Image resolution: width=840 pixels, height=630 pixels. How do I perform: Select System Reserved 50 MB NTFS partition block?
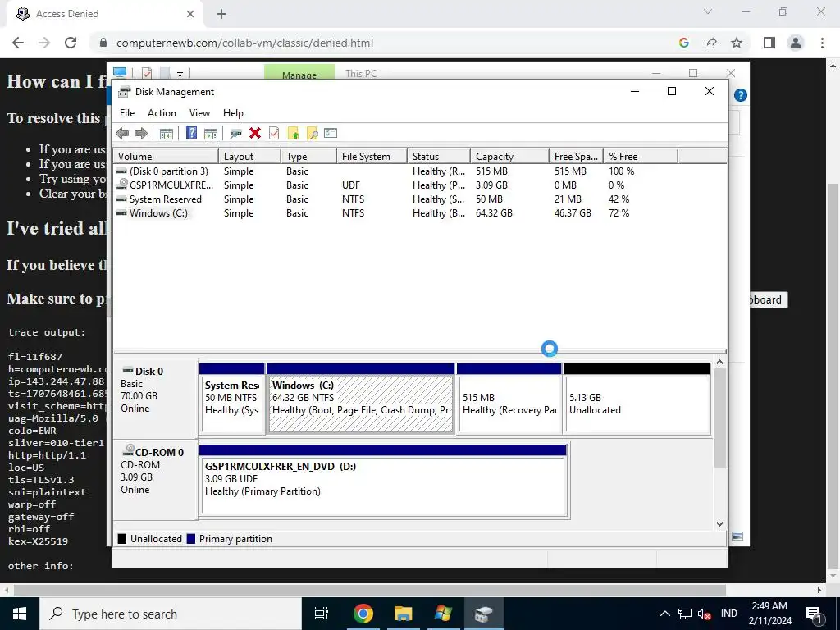coord(232,399)
